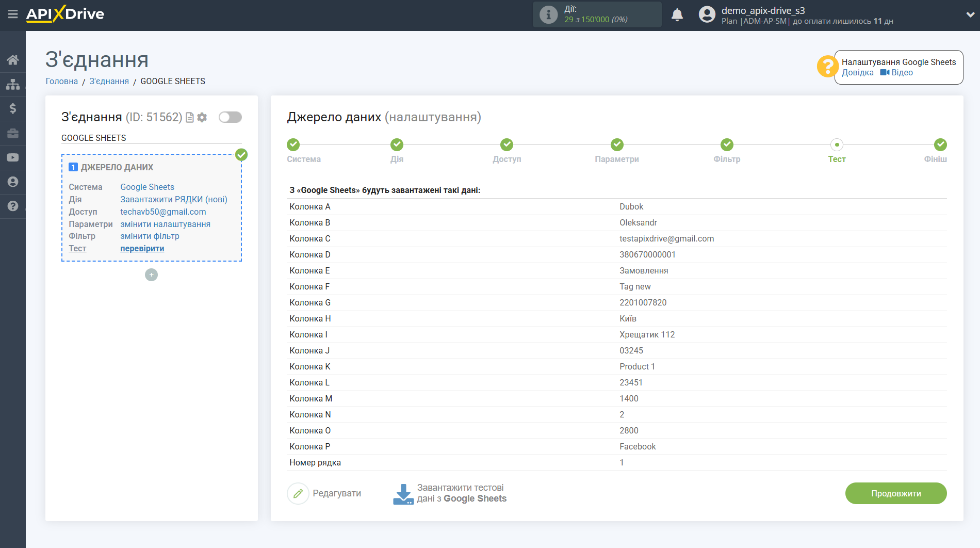Click the Продовжити button

[896, 494]
